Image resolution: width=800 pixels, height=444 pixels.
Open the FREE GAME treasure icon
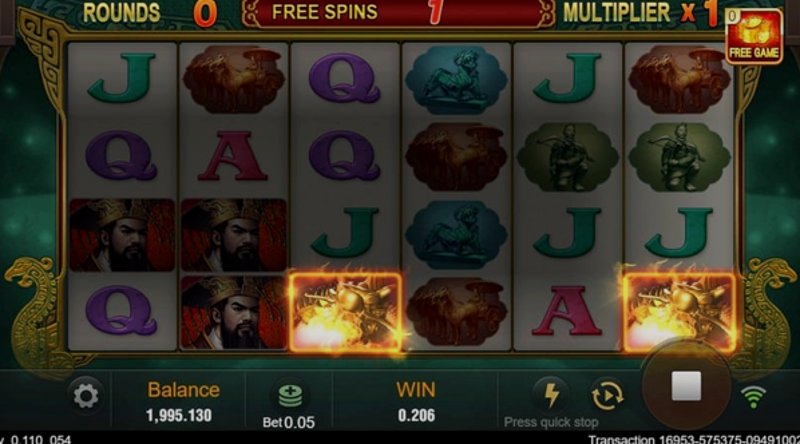tap(754, 37)
